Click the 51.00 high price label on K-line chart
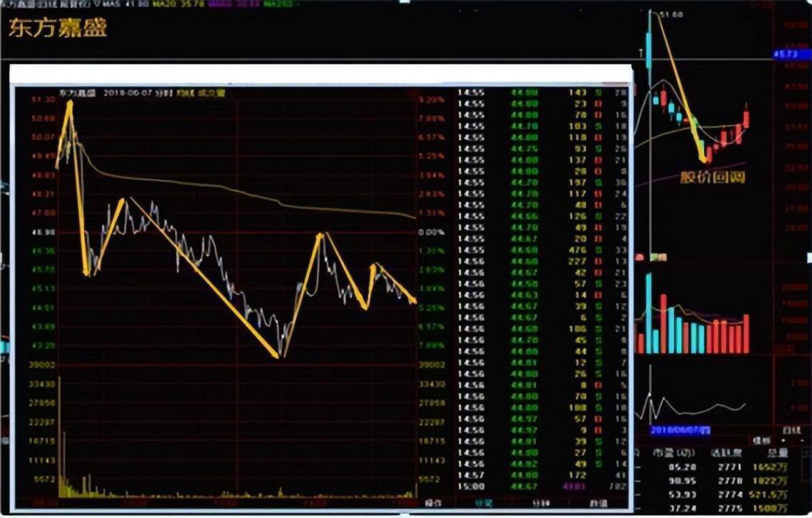Image resolution: width=812 pixels, height=518 pixels. pyautogui.click(x=673, y=14)
